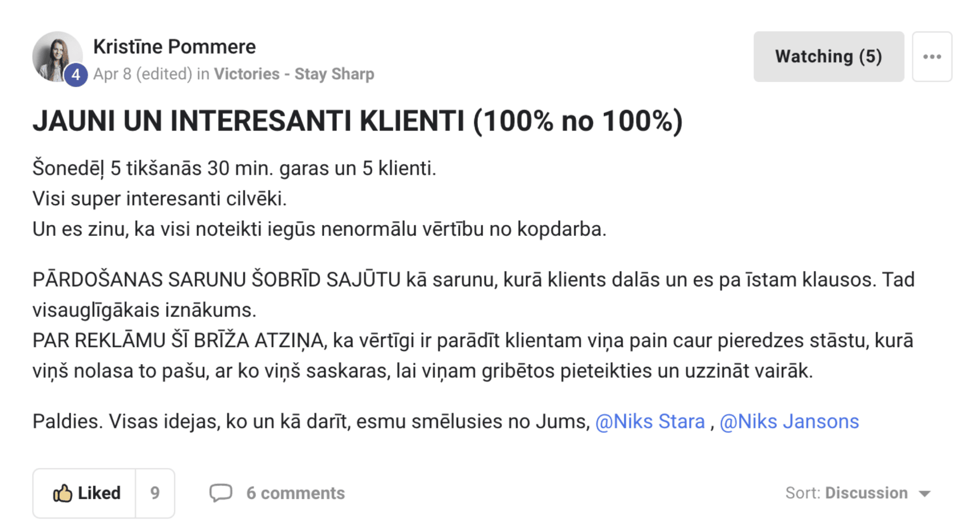This screenshot has width=980, height=531.
Task: Show who liked via the 9 count
Action: pyautogui.click(x=155, y=493)
